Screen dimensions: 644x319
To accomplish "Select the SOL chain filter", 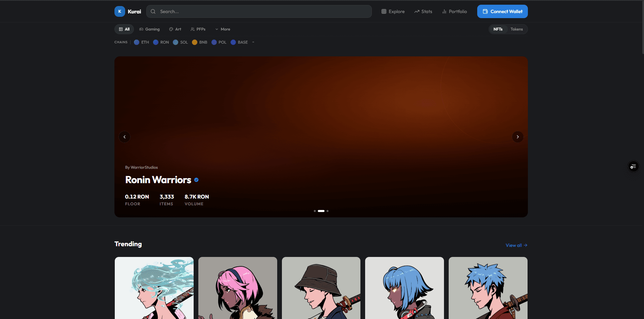I will point(180,42).
